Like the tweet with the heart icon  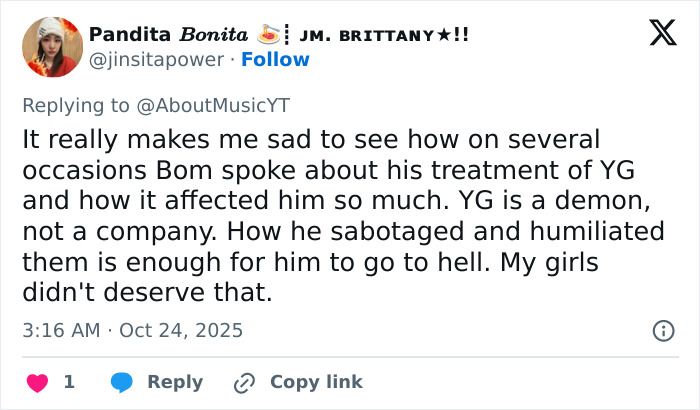pyautogui.click(x=37, y=382)
